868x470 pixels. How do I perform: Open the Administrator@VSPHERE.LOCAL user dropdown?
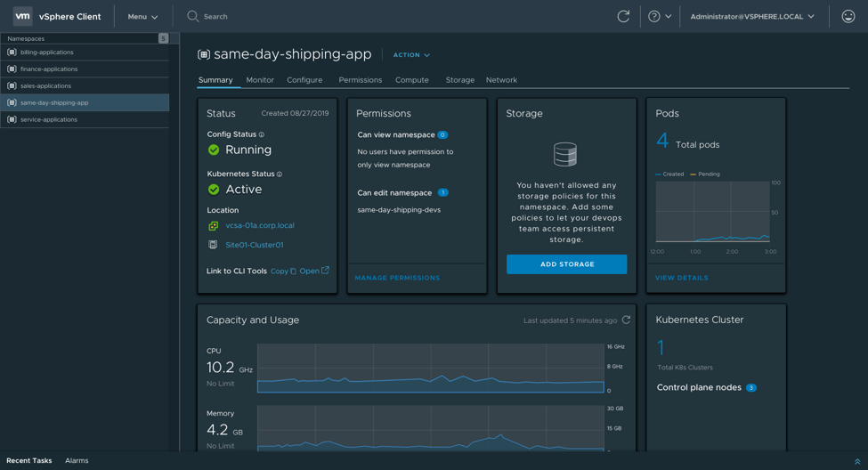752,17
